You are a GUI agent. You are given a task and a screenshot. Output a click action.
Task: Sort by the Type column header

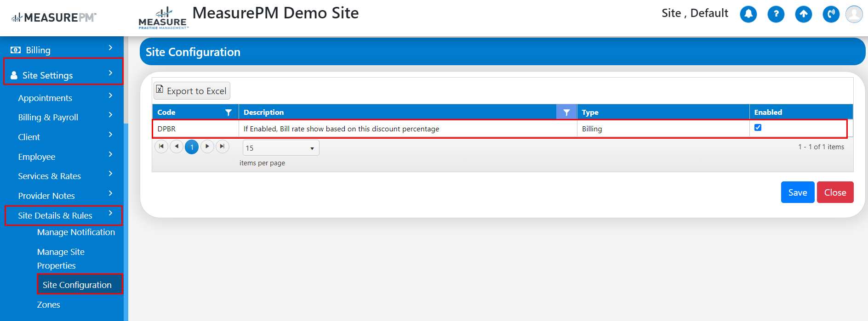tap(590, 113)
